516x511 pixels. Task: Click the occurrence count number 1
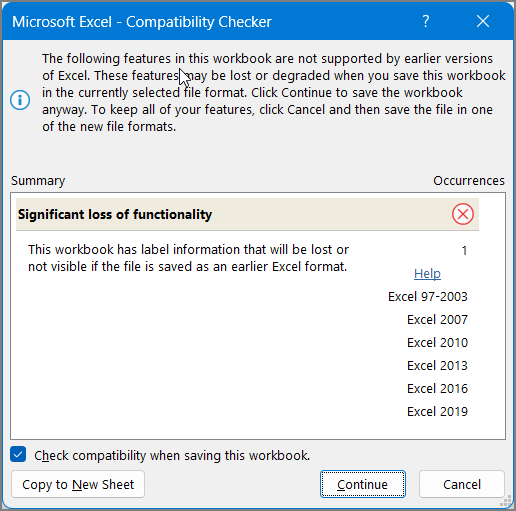click(x=464, y=250)
